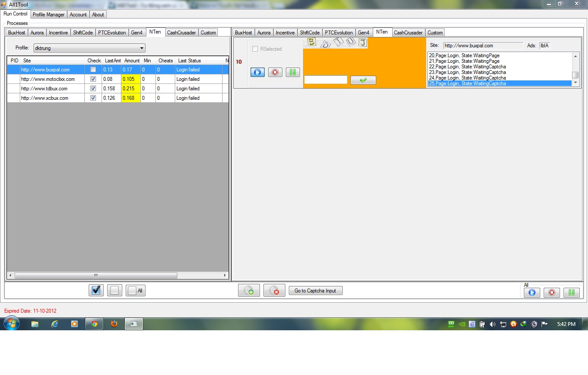
Task: Toggle the RSelected checkbox
Action: click(255, 49)
